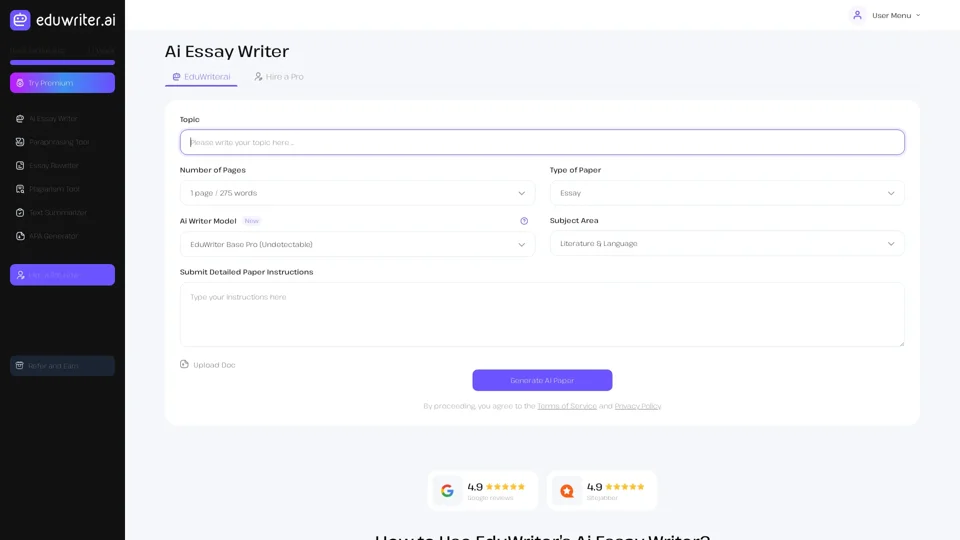
Task: Switch to the EduWriterai tab
Action: click(x=201, y=77)
